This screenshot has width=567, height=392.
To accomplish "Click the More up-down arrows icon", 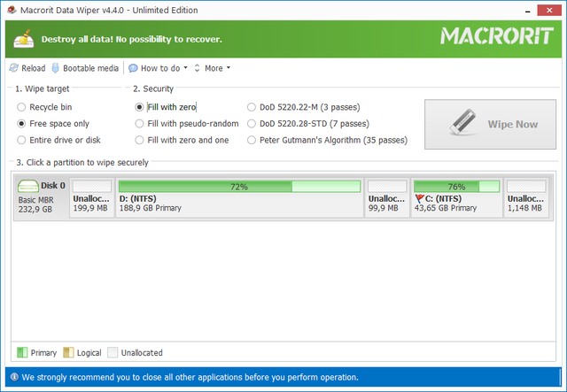I will pos(197,68).
